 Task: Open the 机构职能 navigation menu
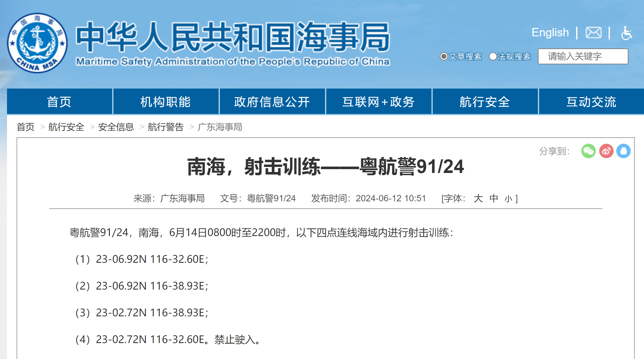(166, 102)
